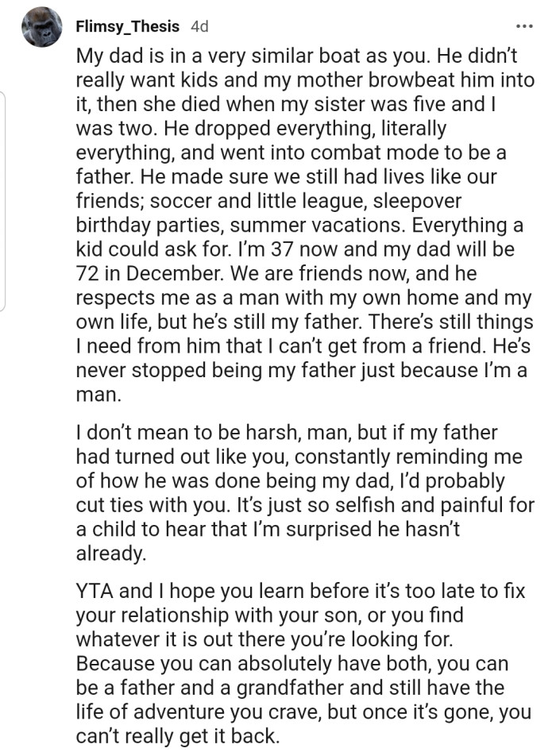556x756 pixels.
Task: Collapse the thread using the left vertical line
Action: [4, 199]
